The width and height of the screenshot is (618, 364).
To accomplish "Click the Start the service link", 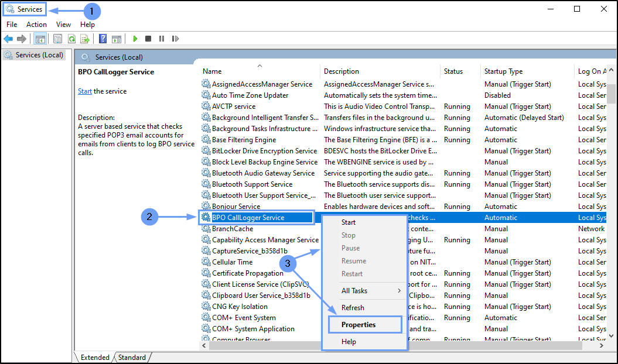I will [x=85, y=91].
